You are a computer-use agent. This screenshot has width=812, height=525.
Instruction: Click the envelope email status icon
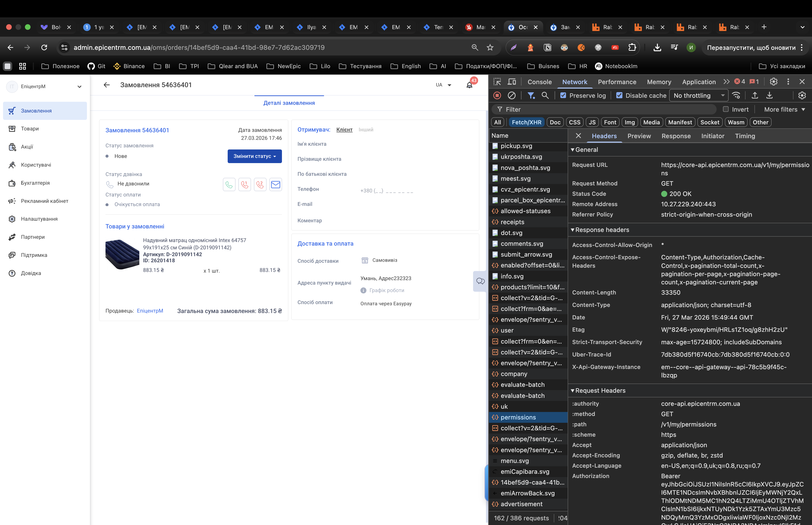pyautogui.click(x=275, y=184)
